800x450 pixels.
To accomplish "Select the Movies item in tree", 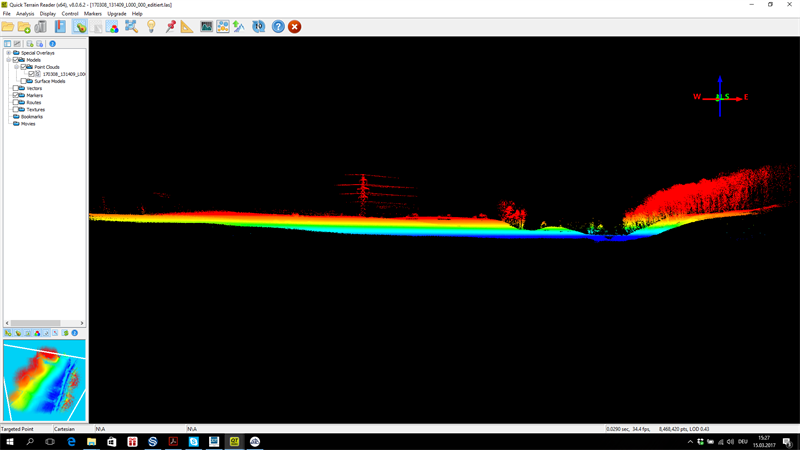I will (28, 124).
